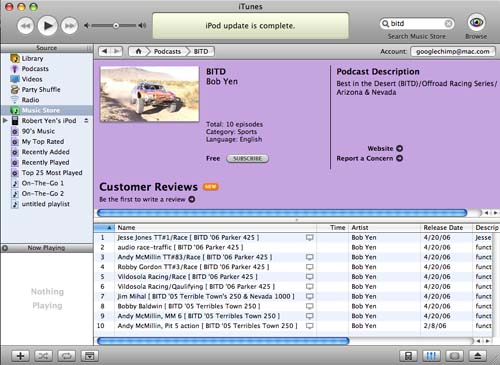Click the video icon for Bobby Baldwin episode
The image size is (500, 365).
pos(310,306)
